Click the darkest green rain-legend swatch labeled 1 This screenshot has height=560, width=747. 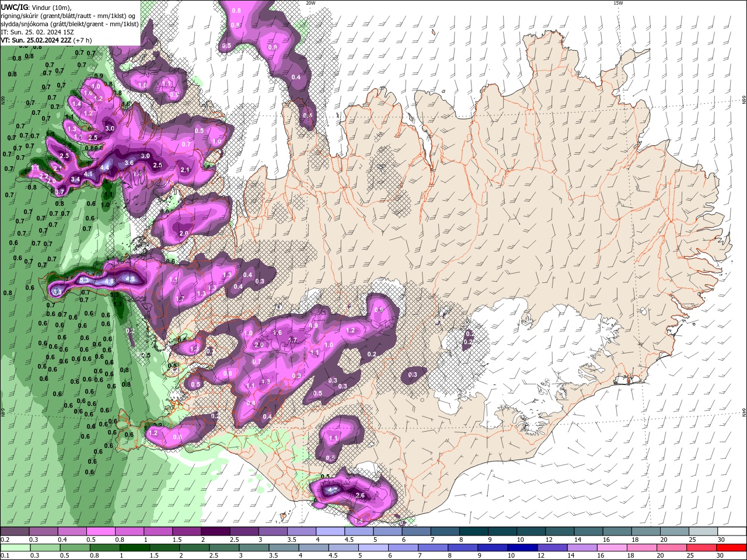(134, 548)
